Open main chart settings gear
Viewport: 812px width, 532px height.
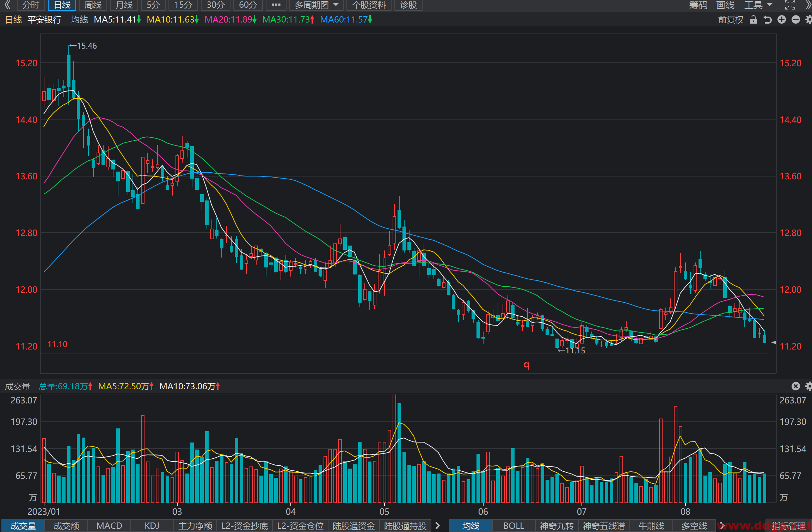(x=808, y=20)
